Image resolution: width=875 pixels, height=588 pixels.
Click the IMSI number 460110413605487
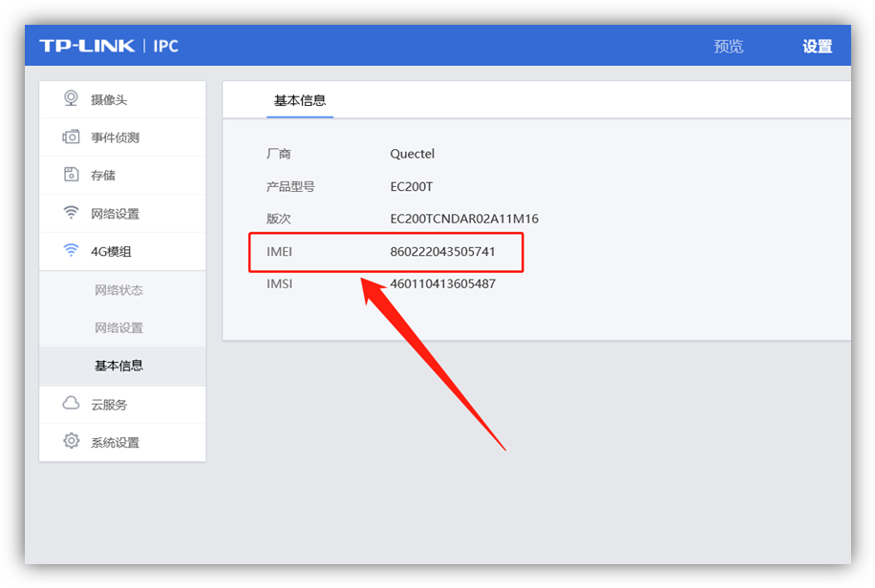[442, 283]
